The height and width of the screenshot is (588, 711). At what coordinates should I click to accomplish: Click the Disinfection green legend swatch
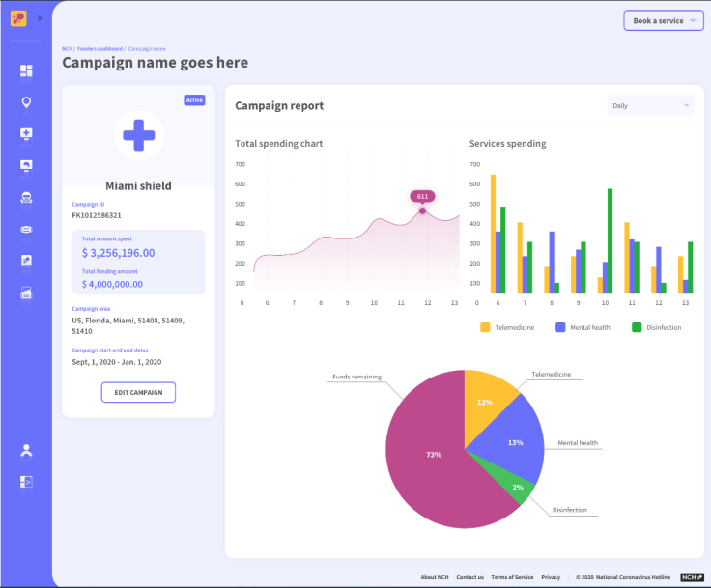(x=637, y=327)
